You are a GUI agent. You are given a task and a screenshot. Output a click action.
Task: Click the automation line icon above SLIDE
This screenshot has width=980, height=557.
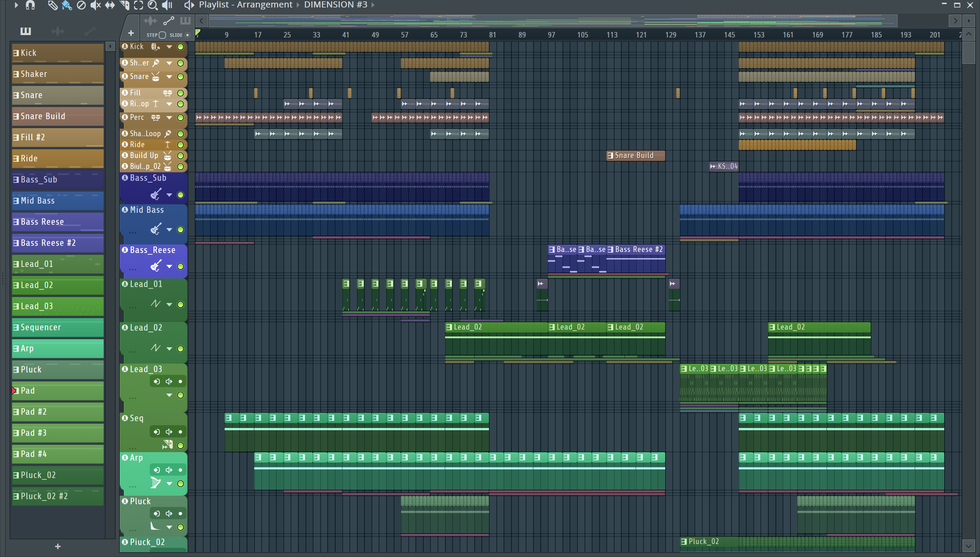click(168, 21)
